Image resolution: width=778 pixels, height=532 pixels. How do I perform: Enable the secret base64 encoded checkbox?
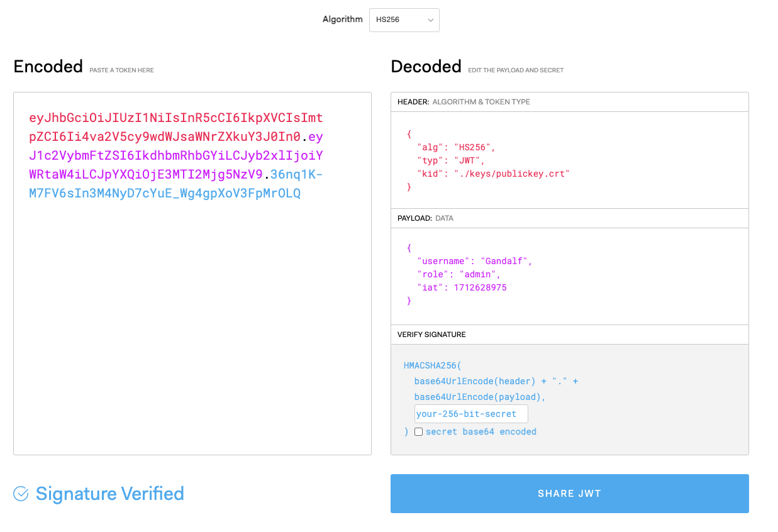pos(419,432)
